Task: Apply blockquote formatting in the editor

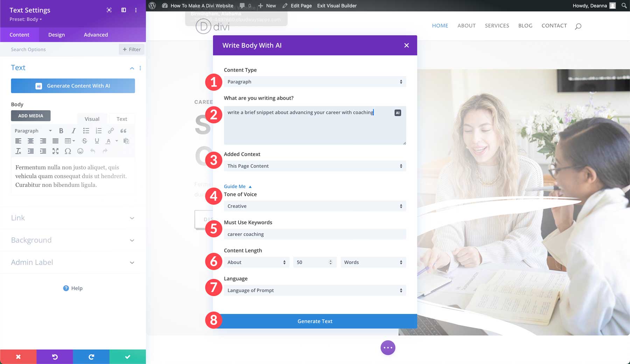Action: pos(123,131)
